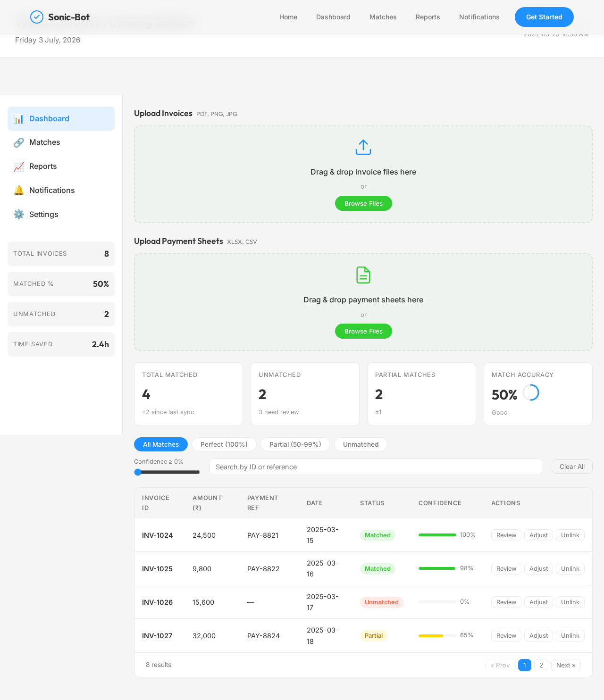Open Notifications in the top navigation

tap(479, 17)
